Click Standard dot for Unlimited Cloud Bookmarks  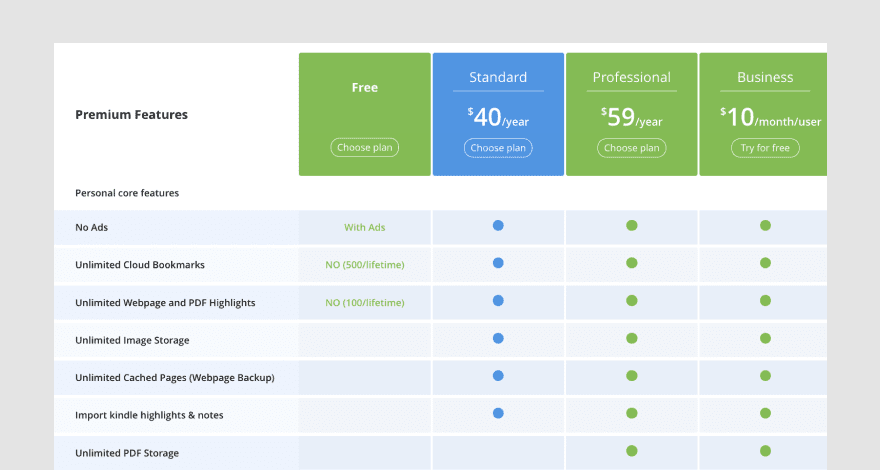tap(498, 263)
